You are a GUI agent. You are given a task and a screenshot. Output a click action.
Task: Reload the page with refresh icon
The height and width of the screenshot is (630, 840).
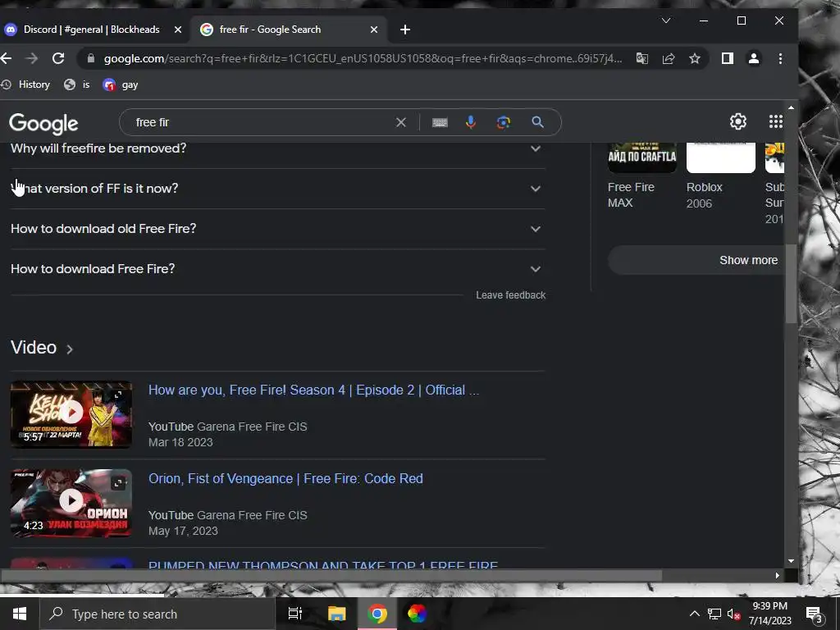pos(58,58)
